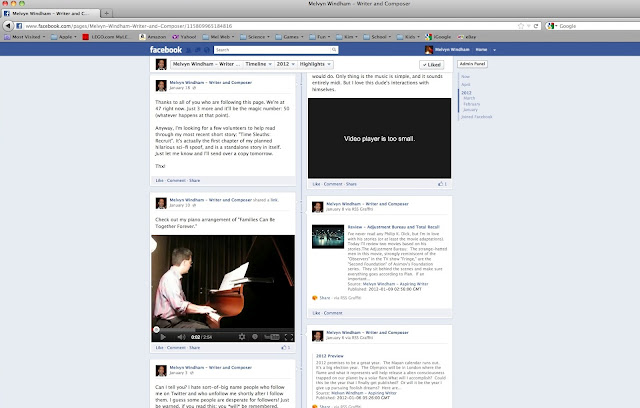Click the Google search engine icon
Viewport: 640px width, 408px height.
point(551,26)
